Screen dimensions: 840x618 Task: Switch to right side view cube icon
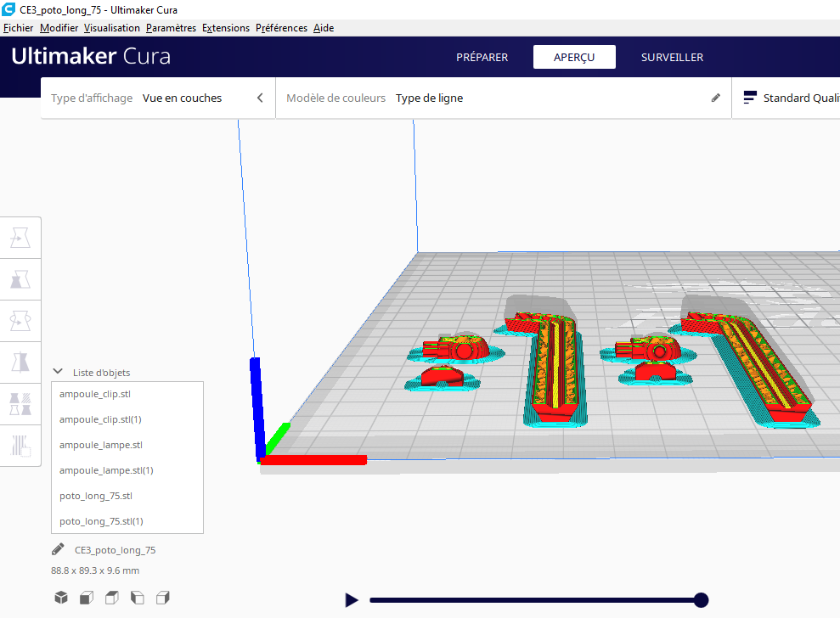[x=163, y=598]
